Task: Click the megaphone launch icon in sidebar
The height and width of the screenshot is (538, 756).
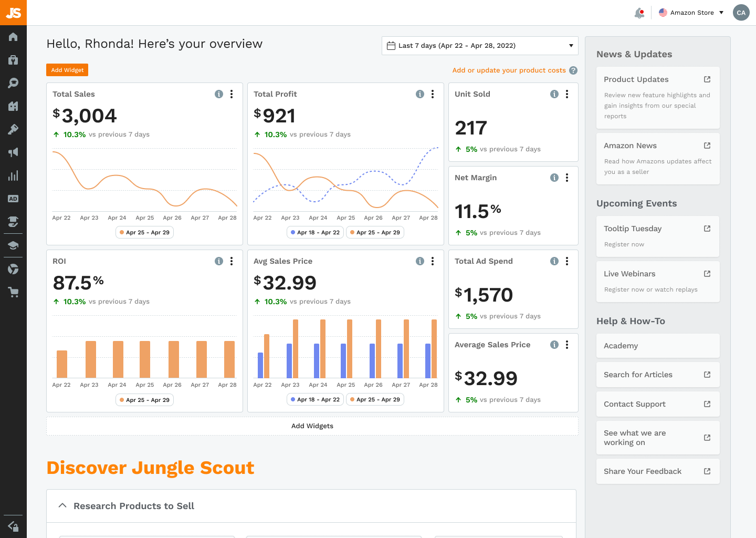Action: tap(13, 152)
